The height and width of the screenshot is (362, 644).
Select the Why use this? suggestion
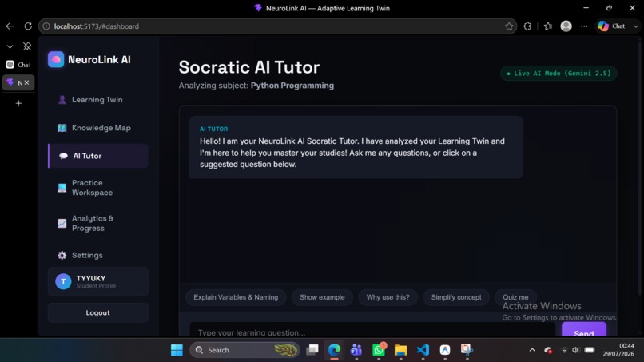coord(388,297)
